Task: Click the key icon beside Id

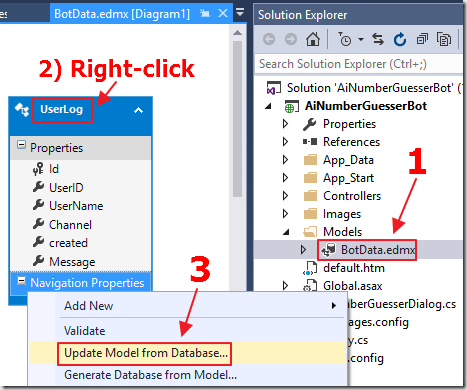Action: tap(38, 169)
